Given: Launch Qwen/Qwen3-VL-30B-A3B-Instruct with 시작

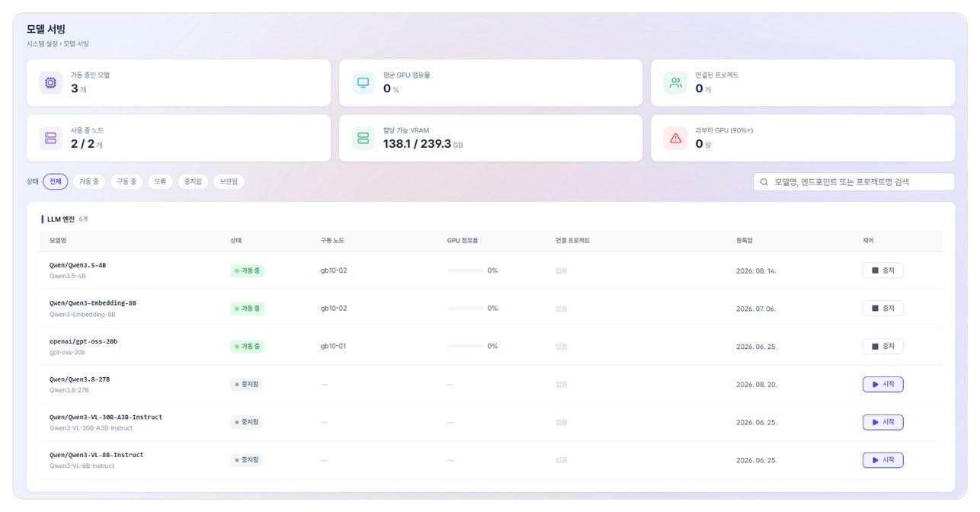Looking at the screenshot, I should pos(882,422).
